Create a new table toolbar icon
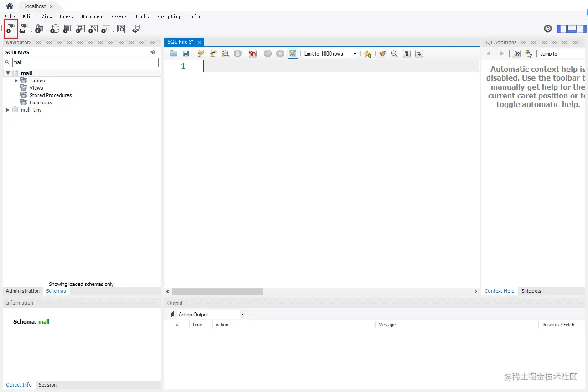Viewport: 588px width, 392px height. click(x=67, y=29)
